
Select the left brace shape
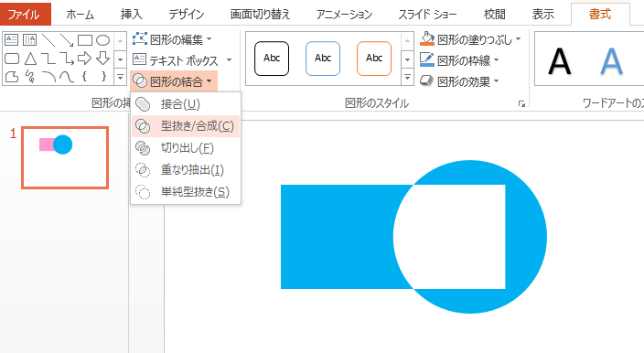click(x=84, y=76)
